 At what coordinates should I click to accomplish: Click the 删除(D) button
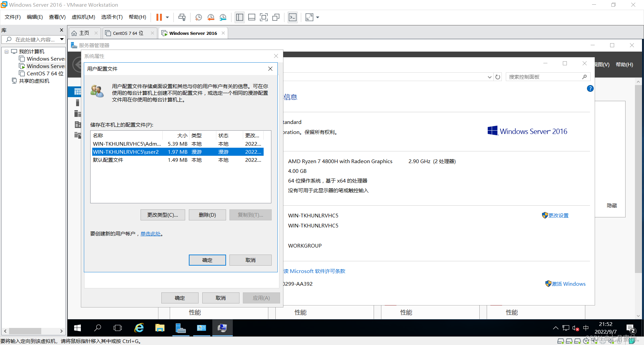[x=207, y=215]
